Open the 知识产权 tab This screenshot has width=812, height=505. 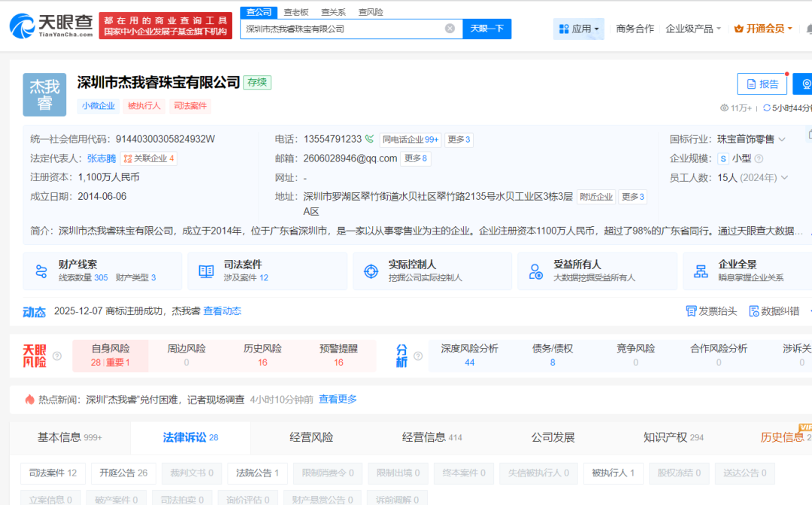coord(665,437)
